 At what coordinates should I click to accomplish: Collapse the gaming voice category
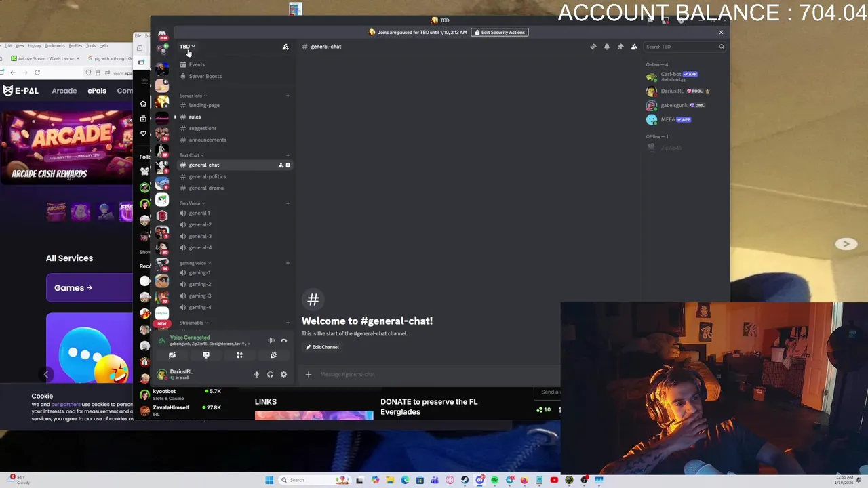195,263
